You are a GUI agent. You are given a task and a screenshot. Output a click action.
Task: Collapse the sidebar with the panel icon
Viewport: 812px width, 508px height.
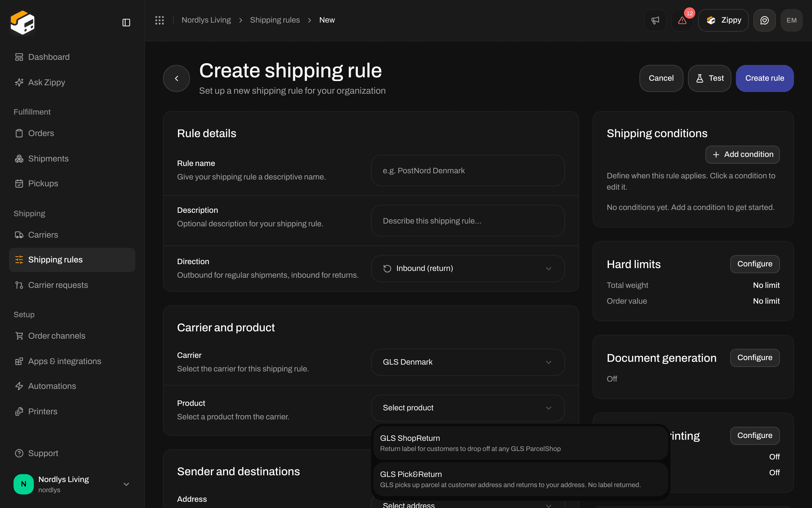tap(126, 23)
